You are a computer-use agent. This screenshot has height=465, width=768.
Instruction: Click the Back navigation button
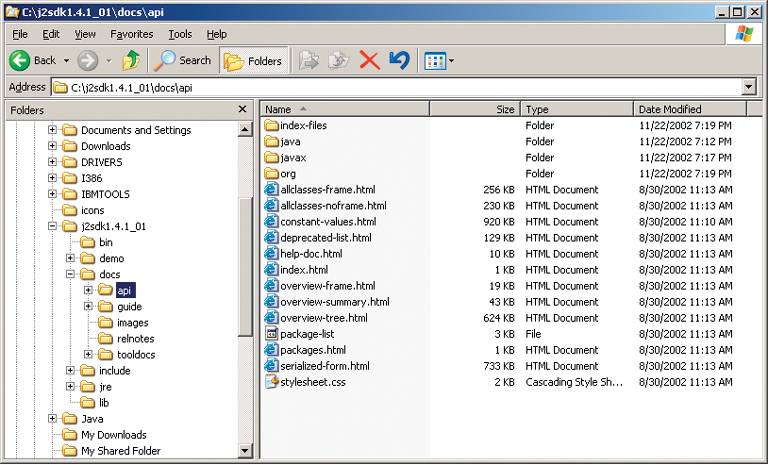(34, 60)
